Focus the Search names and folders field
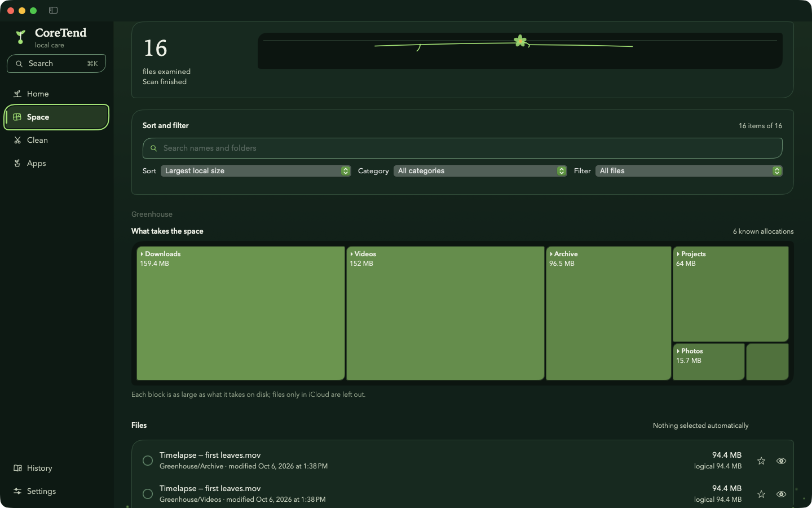 pos(462,148)
